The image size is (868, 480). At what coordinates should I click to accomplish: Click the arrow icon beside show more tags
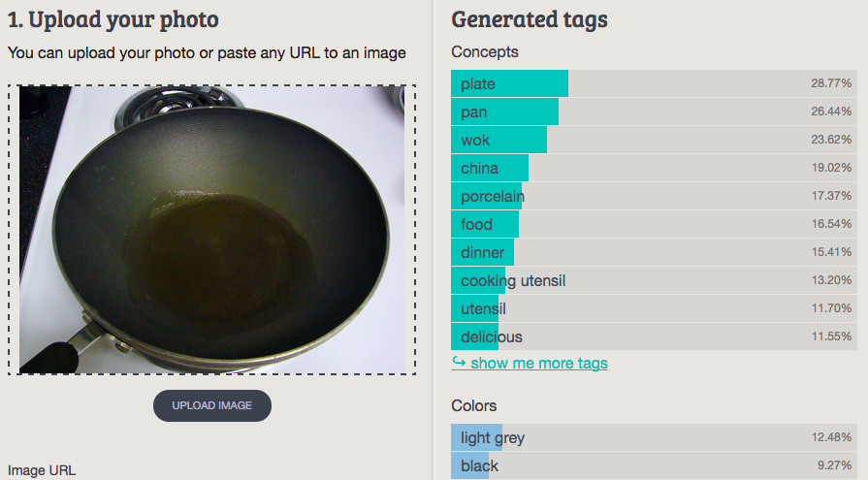[x=459, y=363]
